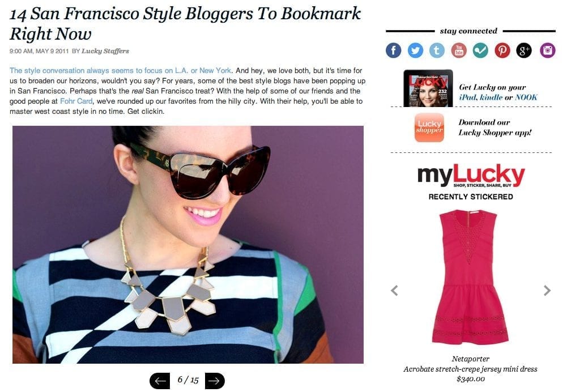This screenshot has height=392, width=567.
Task: Show previous recently stickered item chevron
Action: coord(394,291)
